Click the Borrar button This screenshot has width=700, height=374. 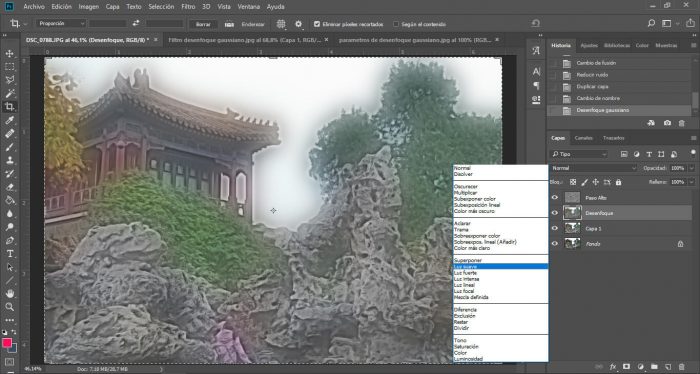point(203,24)
